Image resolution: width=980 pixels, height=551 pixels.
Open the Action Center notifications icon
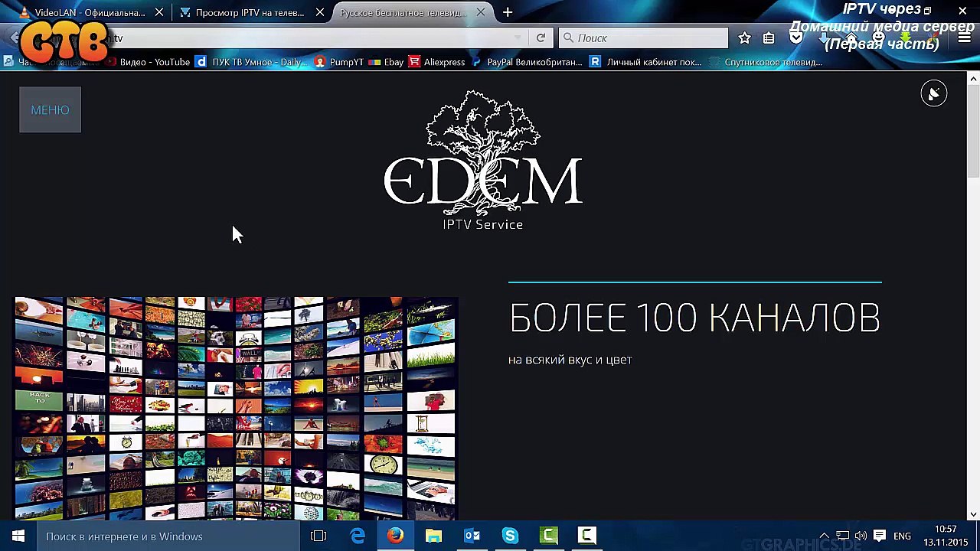coord(880,536)
